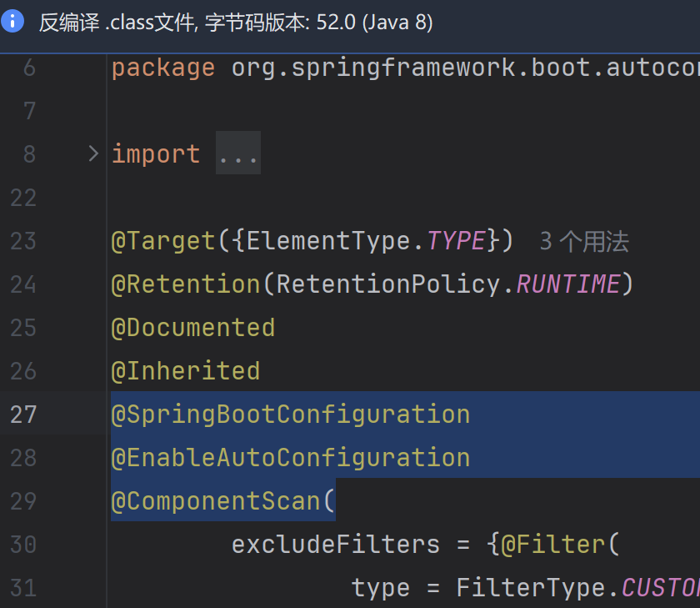Click the @Retention annotation
The width and height of the screenshot is (700, 608).
click(185, 285)
